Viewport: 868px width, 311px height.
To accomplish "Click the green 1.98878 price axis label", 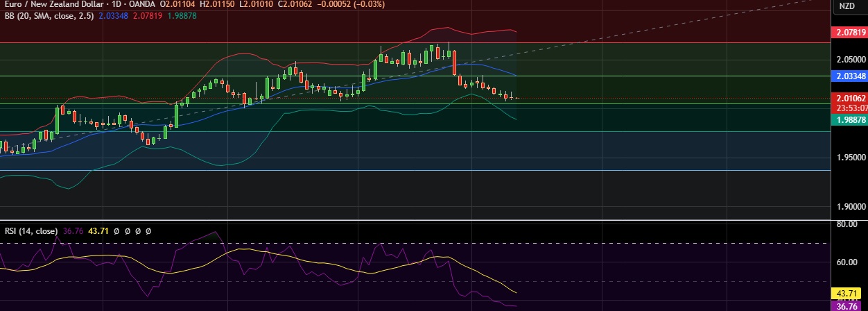I will coord(849,119).
